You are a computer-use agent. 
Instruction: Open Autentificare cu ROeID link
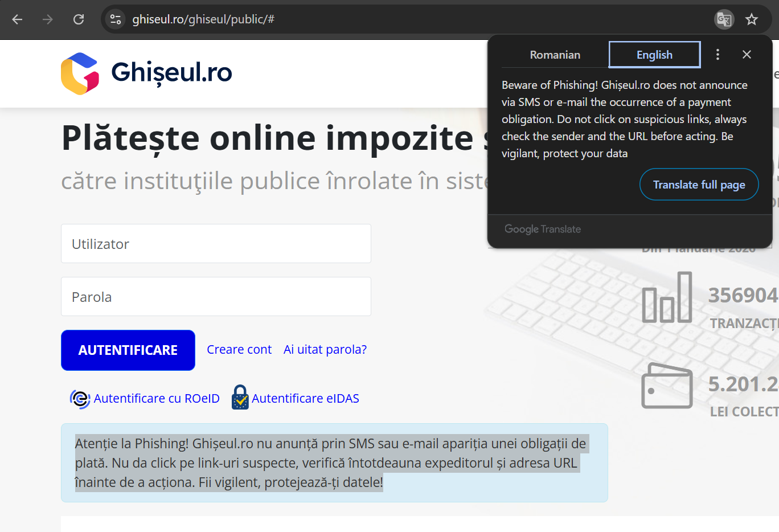157,399
